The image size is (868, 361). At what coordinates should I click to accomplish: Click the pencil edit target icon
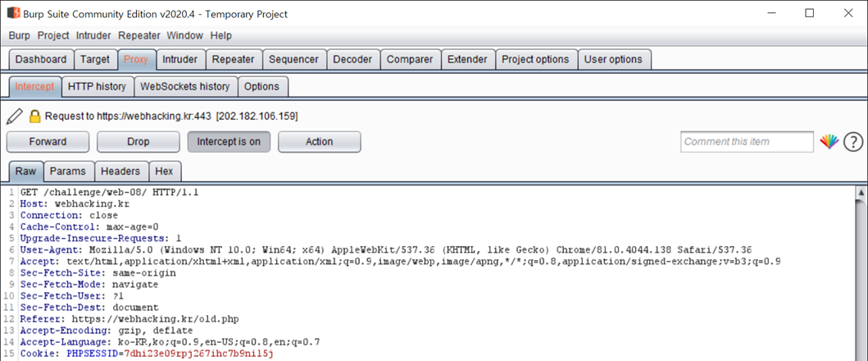pyautogui.click(x=15, y=117)
